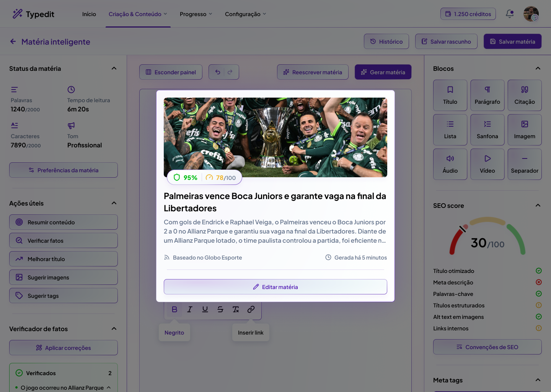Screen dimensions: 551x392
Task: Add a Título block
Action: click(450, 95)
